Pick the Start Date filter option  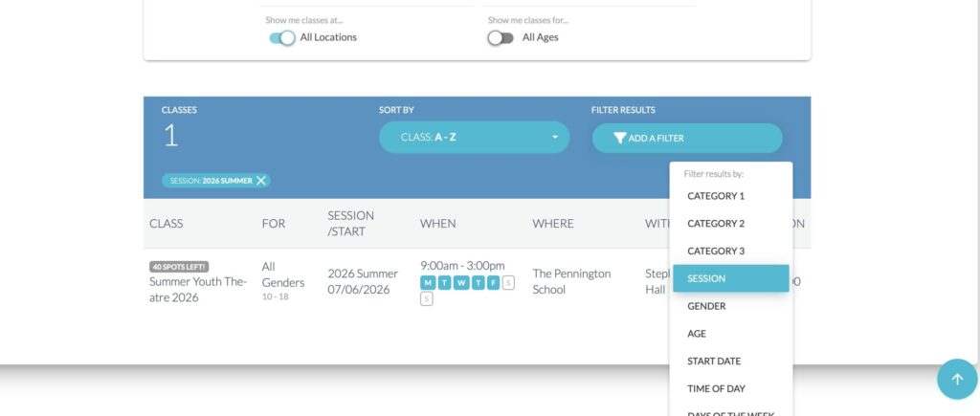point(714,361)
